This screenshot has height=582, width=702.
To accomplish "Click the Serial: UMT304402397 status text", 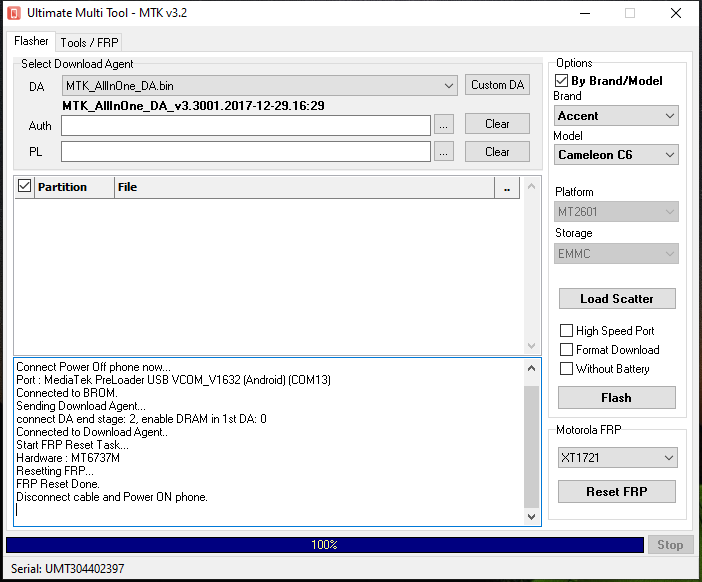I will click(x=68, y=569).
